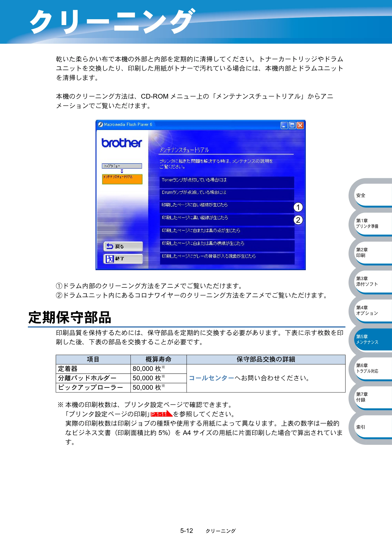Minimize the Macromedia Flash Player window
392x555 pixels.
(x=284, y=125)
